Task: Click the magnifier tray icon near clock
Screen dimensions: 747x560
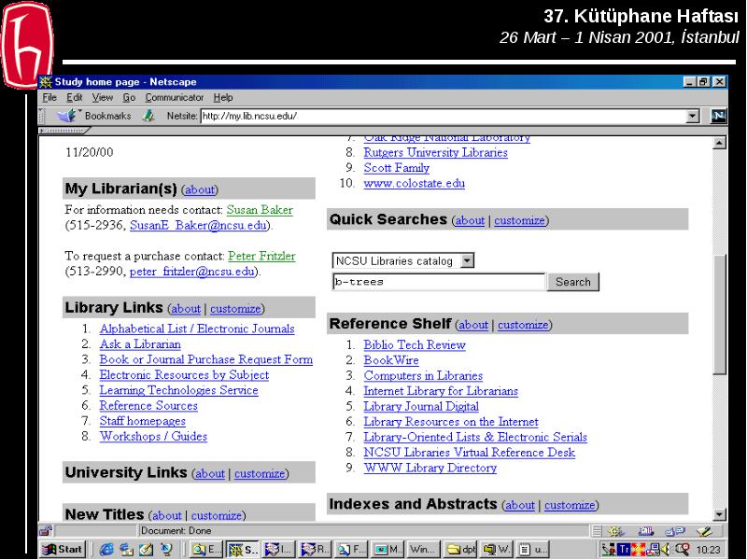Action: click(682, 550)
